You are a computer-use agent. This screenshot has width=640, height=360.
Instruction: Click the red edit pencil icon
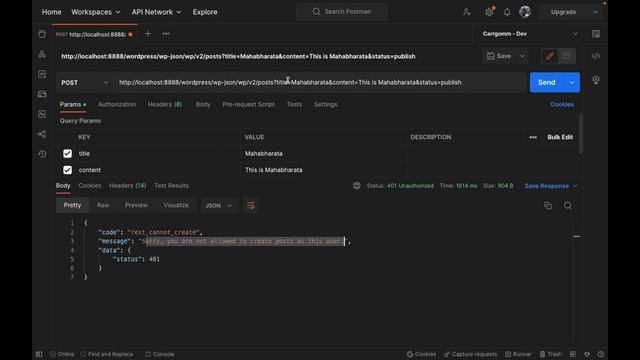coord(550,56)
